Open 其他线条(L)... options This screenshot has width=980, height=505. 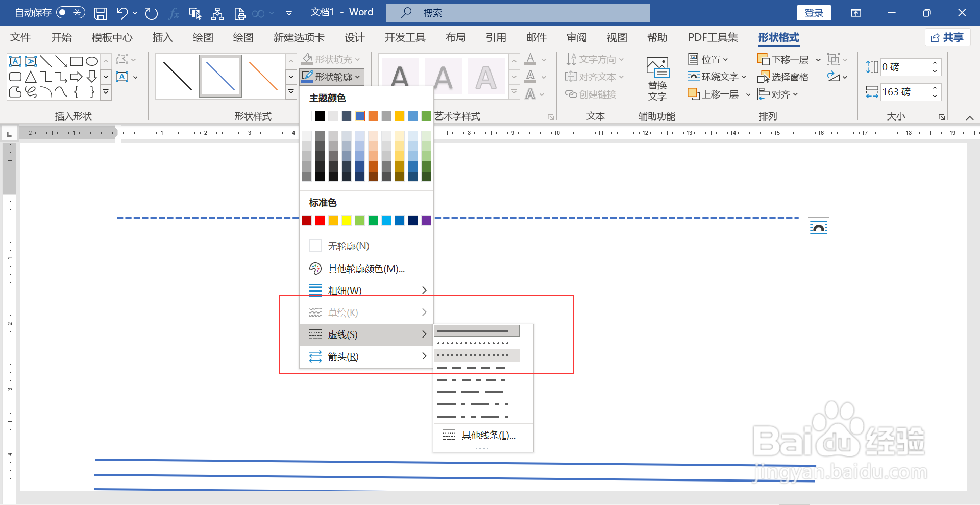tap(483, 435)
